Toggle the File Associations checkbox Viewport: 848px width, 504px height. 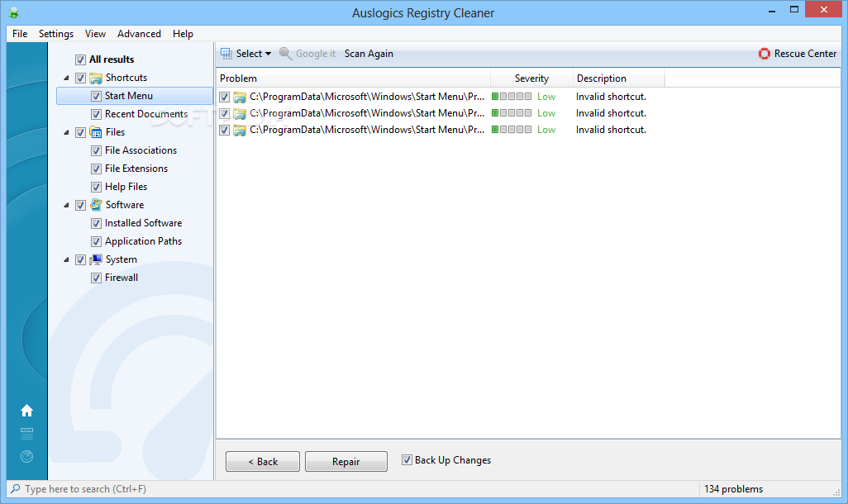(x=96, y=150)
